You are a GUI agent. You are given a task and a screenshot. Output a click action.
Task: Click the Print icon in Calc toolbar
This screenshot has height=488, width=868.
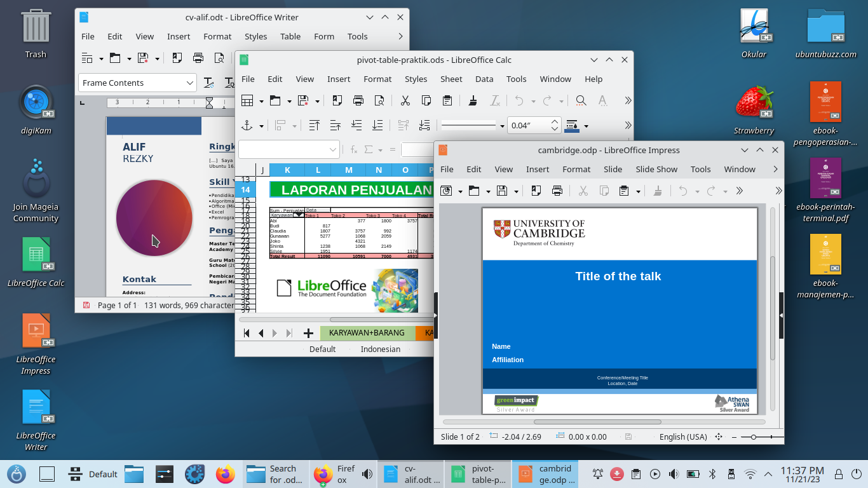click(358, 100)
